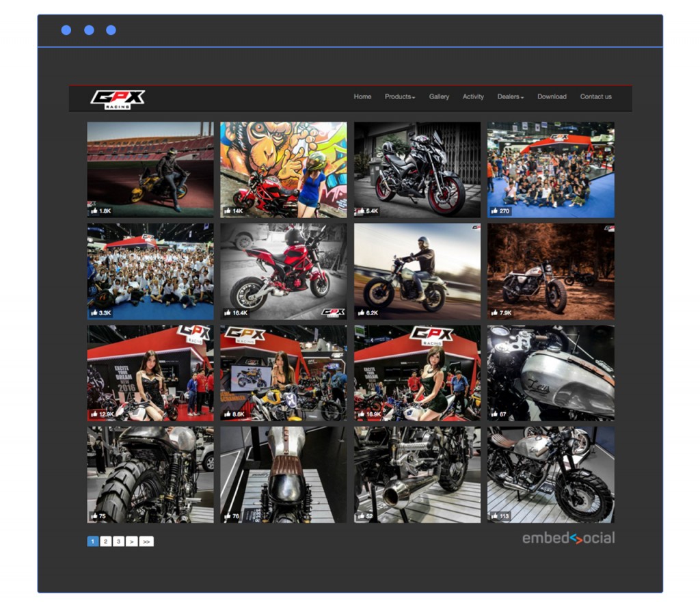Click the green maximize dot in the window titlebar

point(109,29)
